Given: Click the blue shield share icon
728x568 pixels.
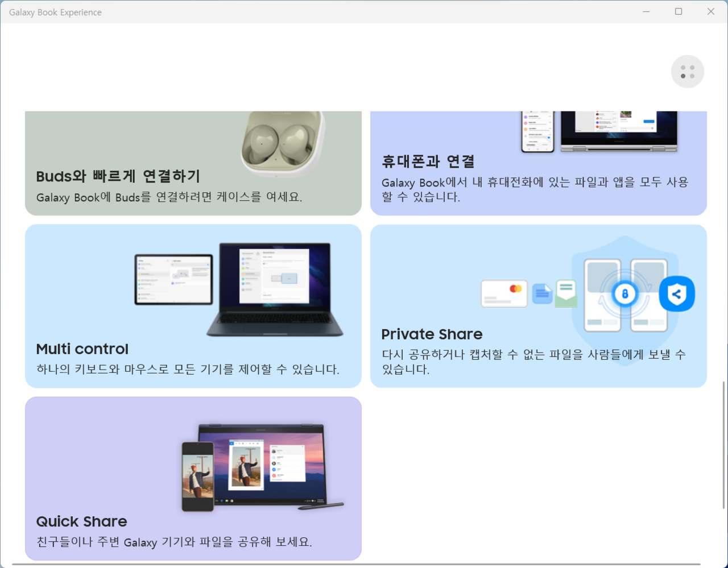Looking at the screenshot, I should [676, 294].
